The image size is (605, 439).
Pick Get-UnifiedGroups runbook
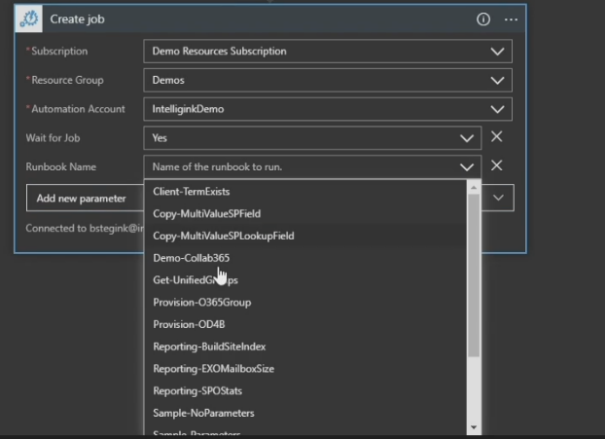click(x=305, y=280)
